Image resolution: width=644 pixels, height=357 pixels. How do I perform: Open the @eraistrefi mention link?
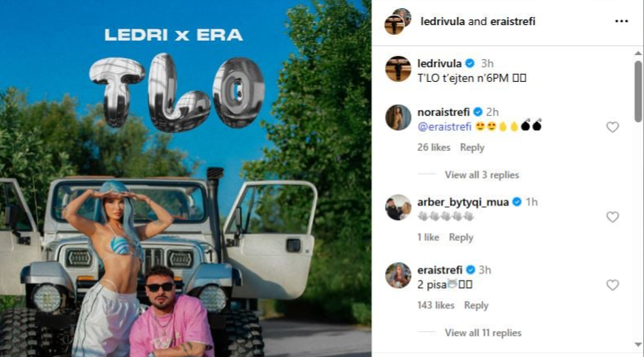tap(444, 127)
